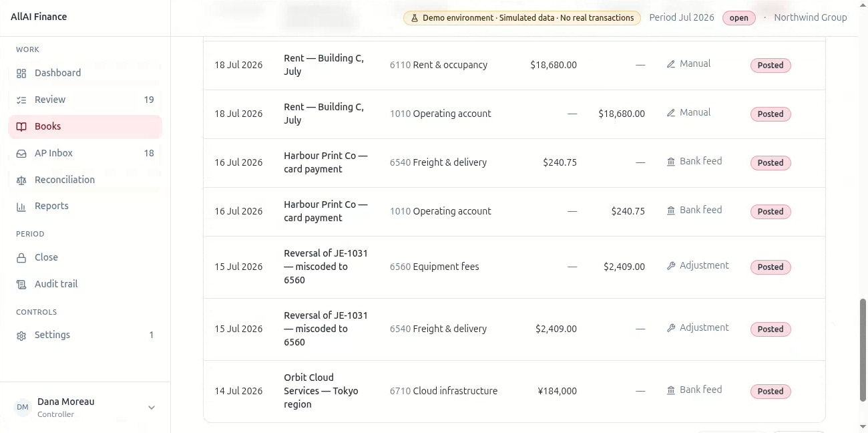The image size is (868, 433).
Task: Click the Audit trail scroll icon
Action: 21,285
